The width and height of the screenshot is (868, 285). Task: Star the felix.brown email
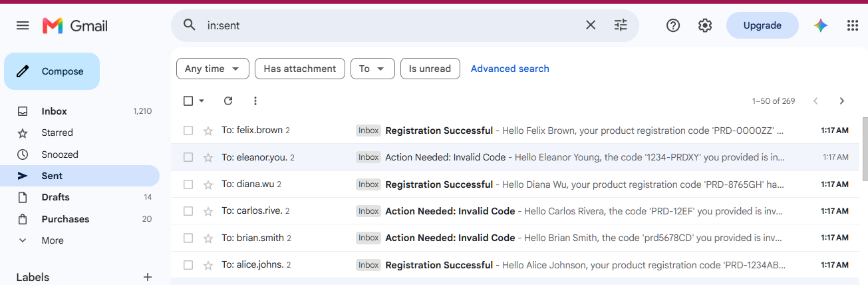pos(208,131)
